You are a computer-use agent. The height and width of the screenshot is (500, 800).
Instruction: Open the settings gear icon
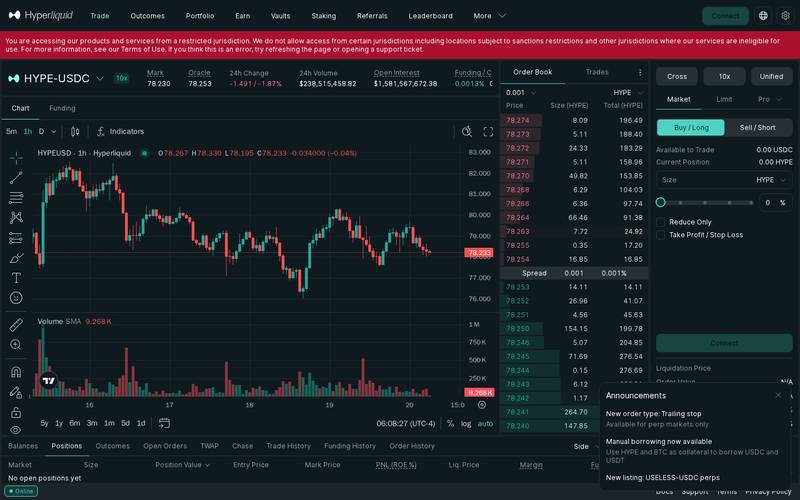pyautogui.click(x=786, y=16)
